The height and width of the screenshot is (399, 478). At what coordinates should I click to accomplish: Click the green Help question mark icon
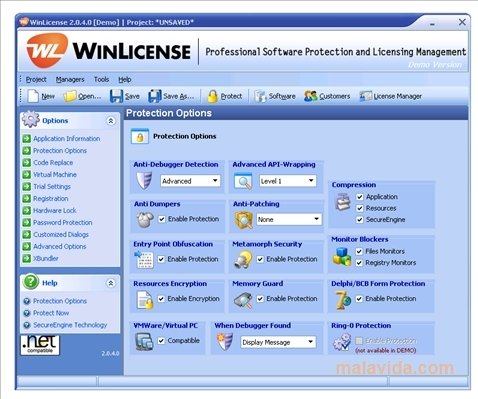tap(31, 282)
